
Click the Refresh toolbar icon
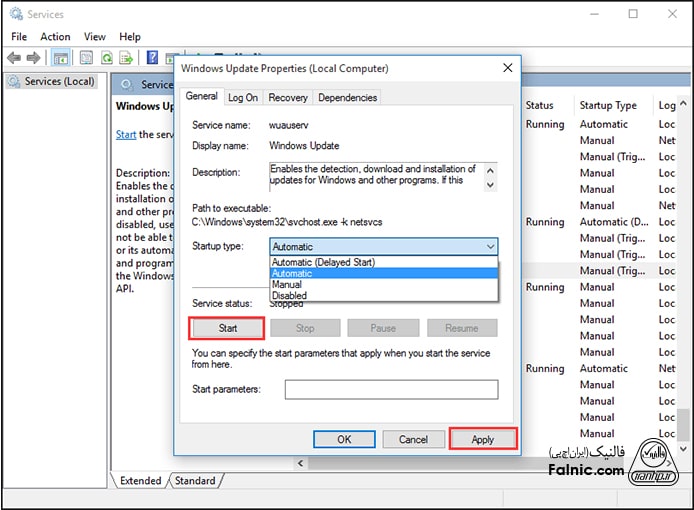click(x=105, y=58)
